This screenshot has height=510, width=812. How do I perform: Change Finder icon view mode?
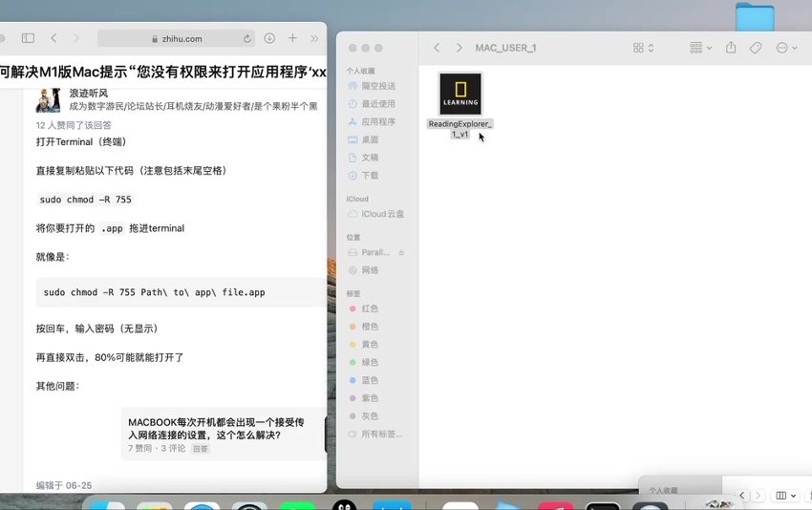pos(643,48)
